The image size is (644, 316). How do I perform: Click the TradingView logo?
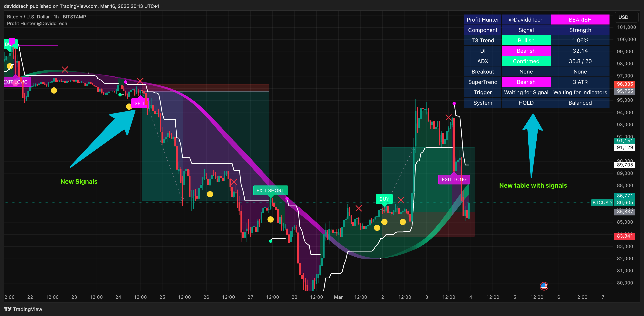tap(23, 309)
